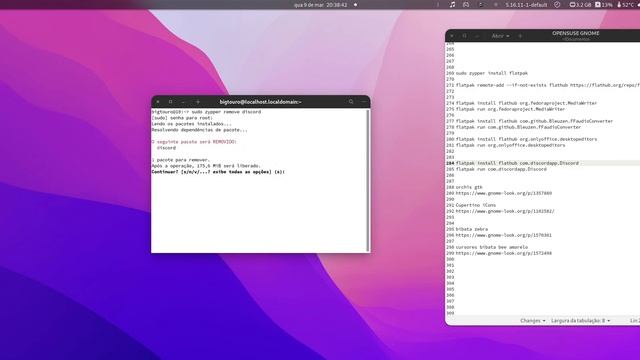Click the 'orchis gtk' line in editor
The image size is (640, 360).
pos(469,187)
